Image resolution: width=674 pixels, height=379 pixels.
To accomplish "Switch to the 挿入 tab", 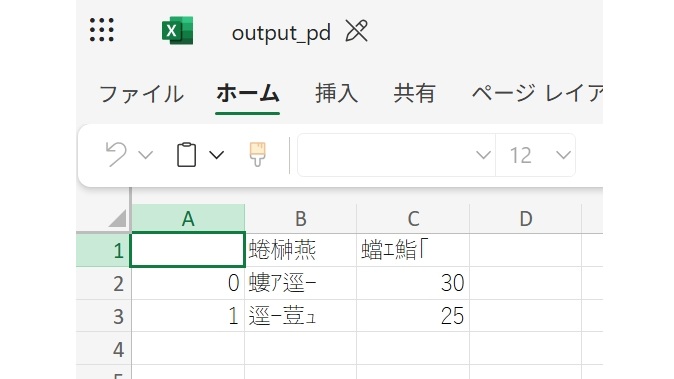I will point(337,93).
